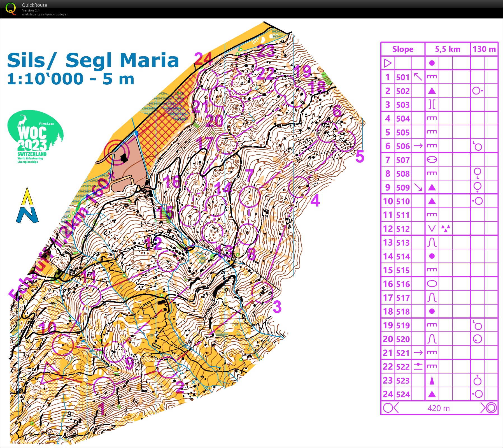Image resolution: width=503 pixels, height=448 pixels.
Task: Click the right arrow in row 506
Action: point(418,146)
